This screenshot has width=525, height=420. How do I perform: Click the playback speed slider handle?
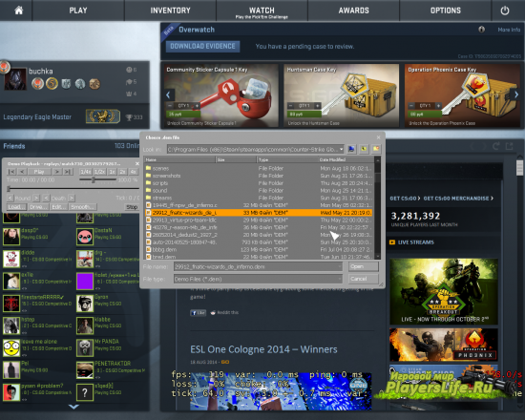(94, 179)
